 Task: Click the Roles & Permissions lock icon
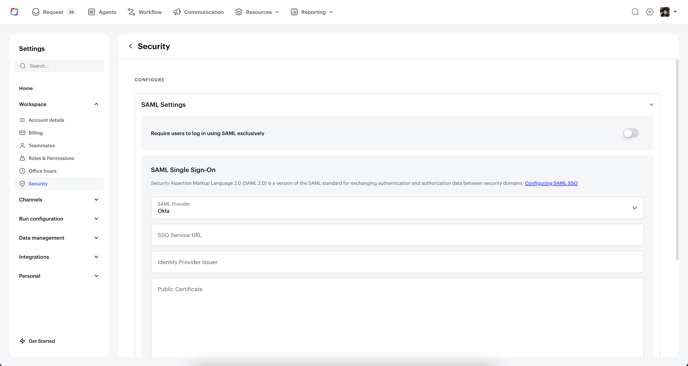click(22, 158)
